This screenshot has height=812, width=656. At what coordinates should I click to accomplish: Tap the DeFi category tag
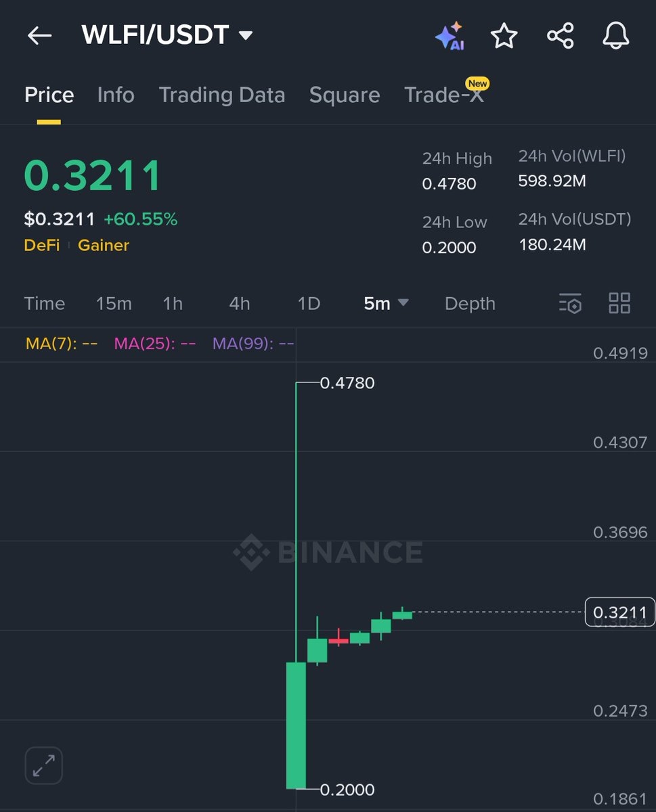(x=41, y=245)
